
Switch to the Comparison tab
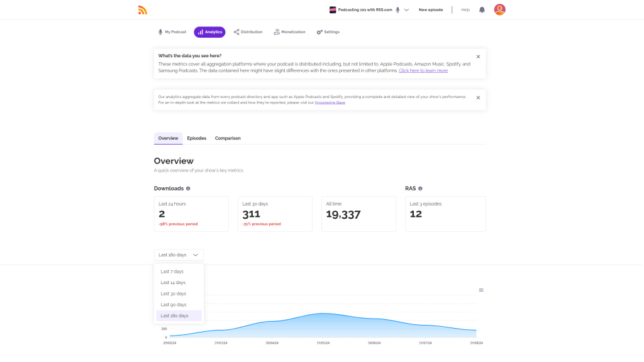point(228,138)
